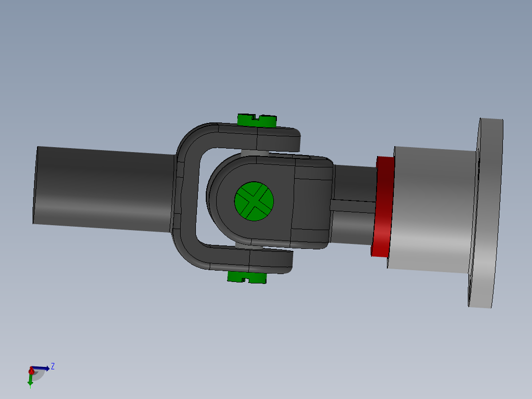Image resolution: width=532 pixels, height=399 pixels.
Task: Select the green slotted screw above the yoke
Action: coord(257,120)
